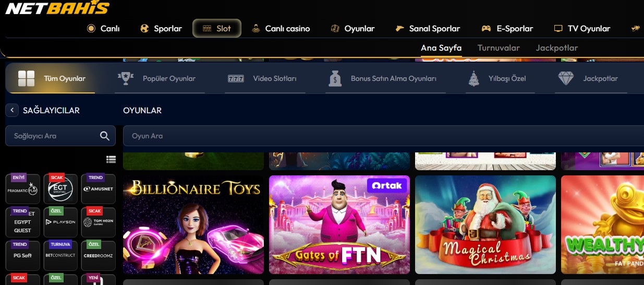Open the CreedRoomz provider tile

[x=99, y=256]
